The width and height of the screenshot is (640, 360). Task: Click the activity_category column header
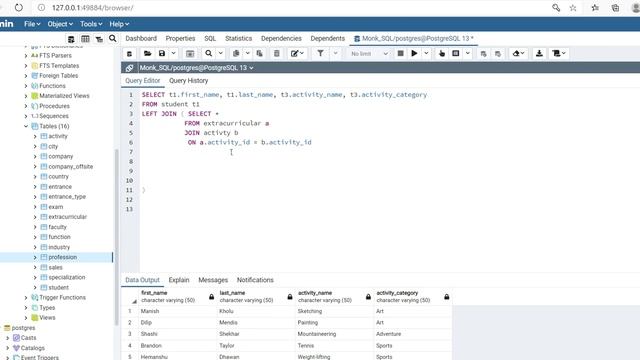pos(412,296)
